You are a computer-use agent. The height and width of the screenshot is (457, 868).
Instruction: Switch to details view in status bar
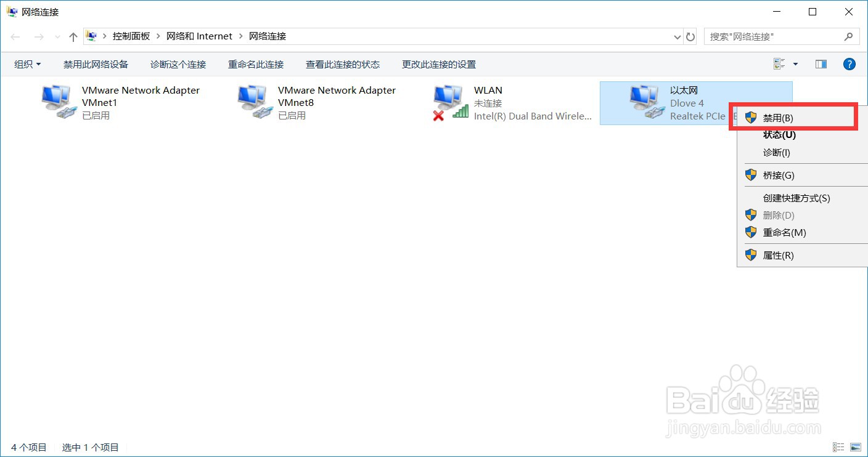[x=838, y=447]
